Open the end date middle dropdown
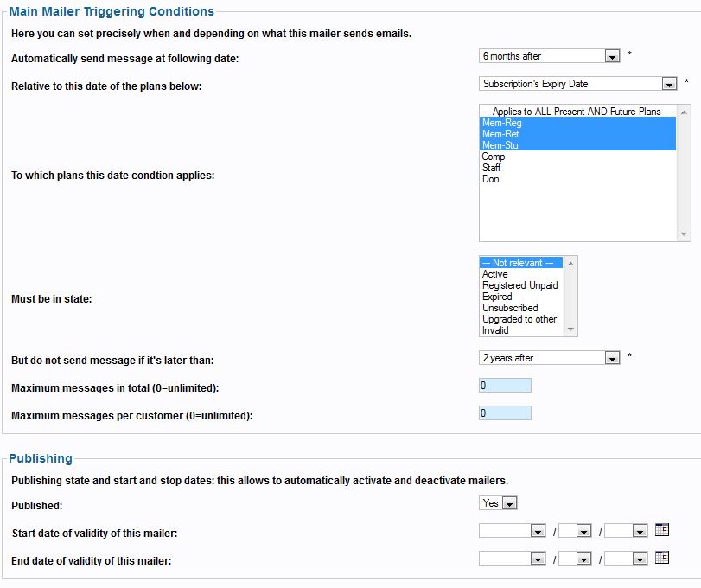Image resolution: width=701 pixels, height=588 pixels. [x=575, y=559]
